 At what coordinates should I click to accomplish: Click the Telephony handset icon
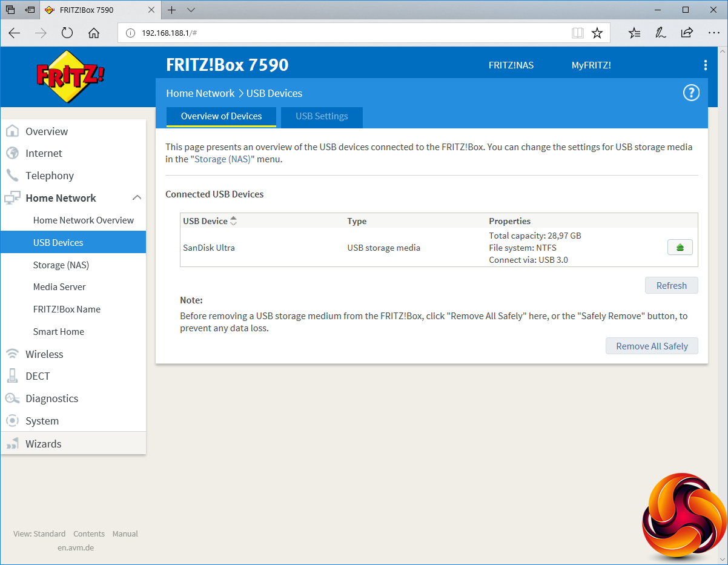pyautogui.click(x=12, y=176)
